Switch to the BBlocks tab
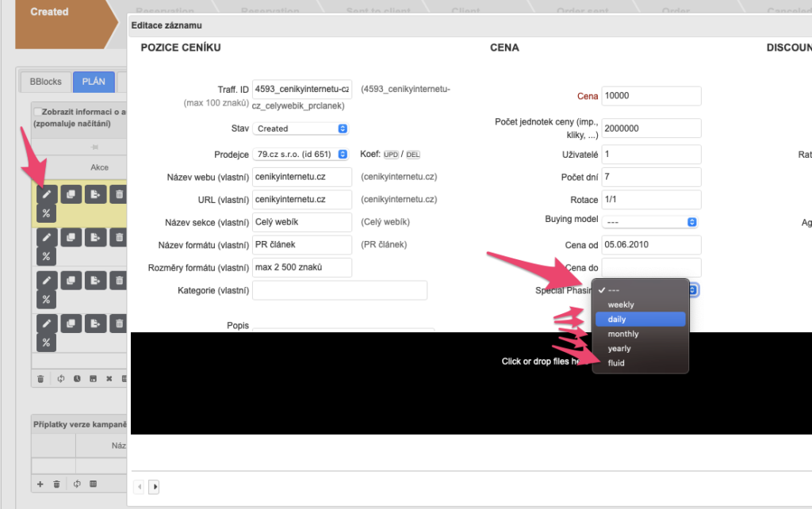 point(45,82)
